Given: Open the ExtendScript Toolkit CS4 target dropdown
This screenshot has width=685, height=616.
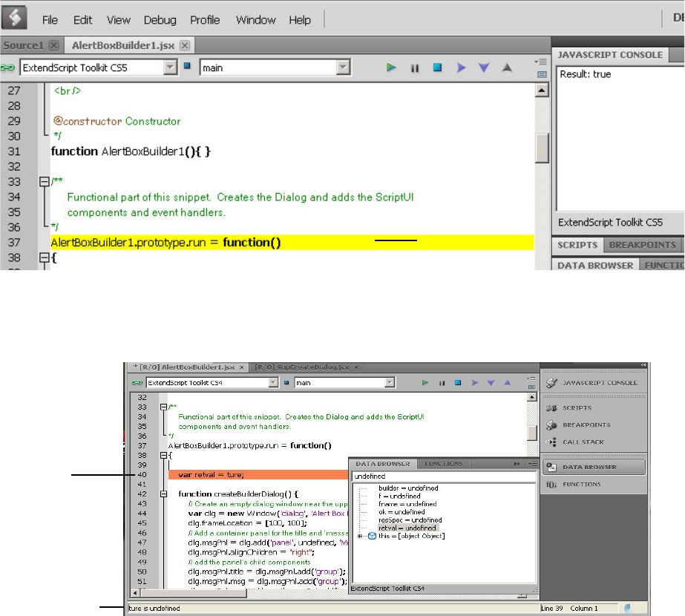Looking at the screenshot, I should 273,383.
